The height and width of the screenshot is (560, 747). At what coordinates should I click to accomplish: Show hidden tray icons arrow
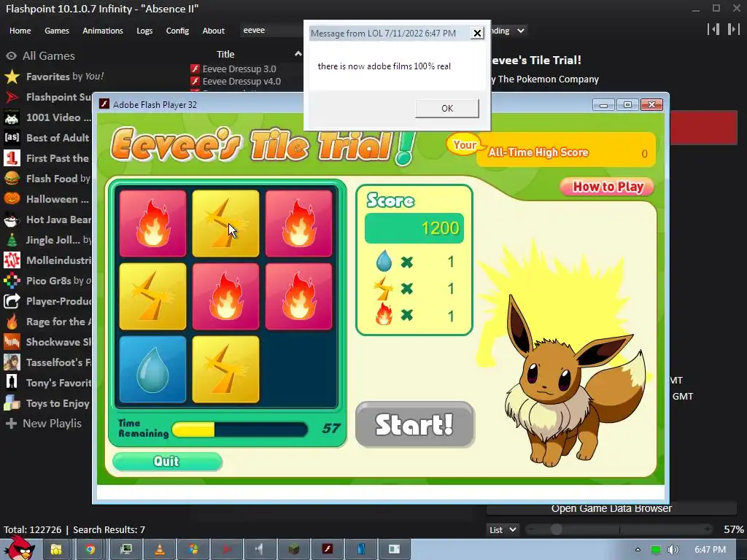(638, 550)
